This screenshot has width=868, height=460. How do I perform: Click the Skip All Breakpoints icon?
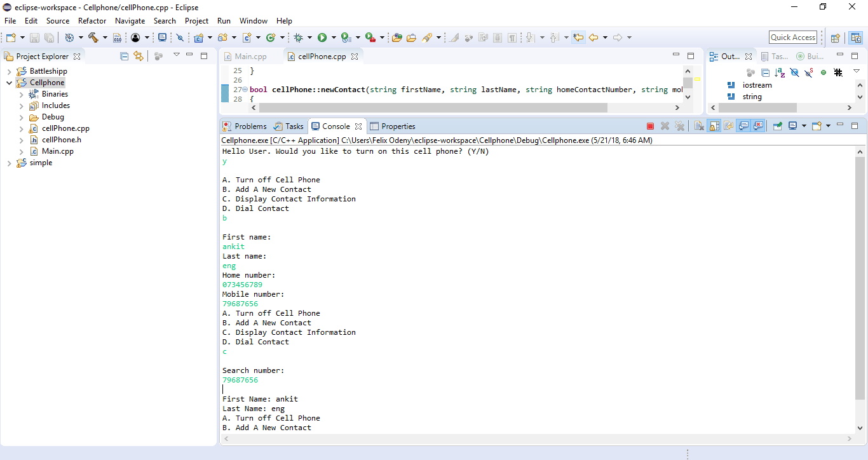(x=180, y=37)
